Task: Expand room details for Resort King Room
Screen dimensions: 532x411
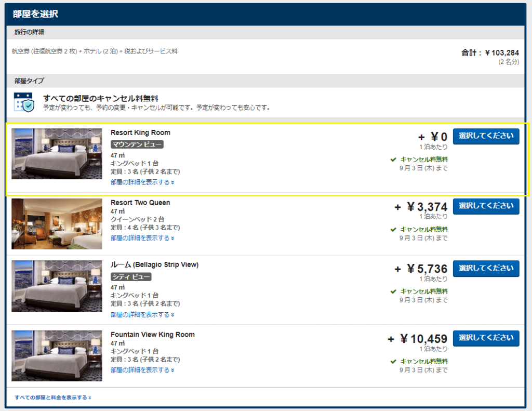Action: tap(142, 182)
